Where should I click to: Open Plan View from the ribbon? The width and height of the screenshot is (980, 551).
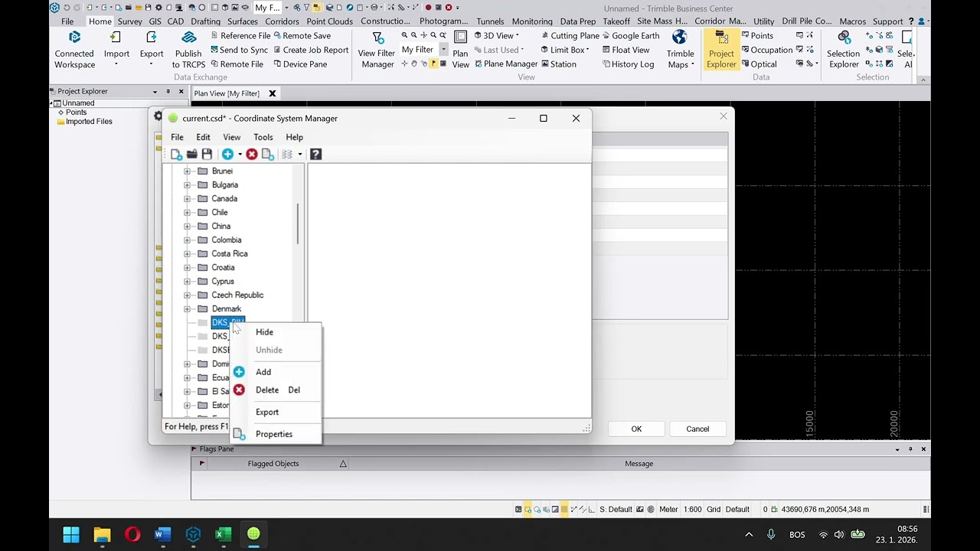(460, 49)
